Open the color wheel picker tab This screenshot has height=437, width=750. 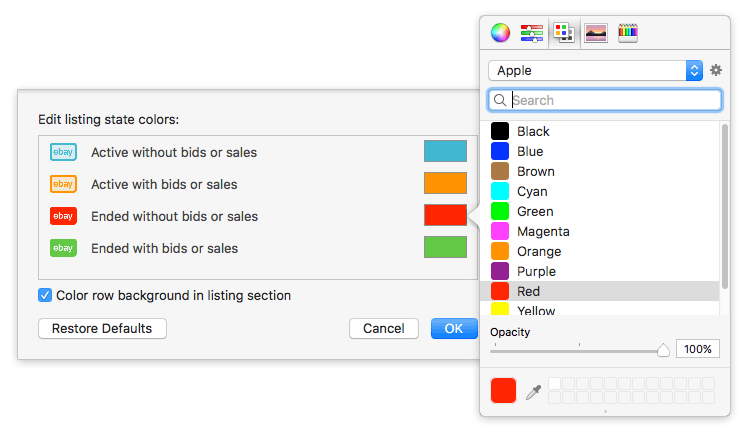500,33
